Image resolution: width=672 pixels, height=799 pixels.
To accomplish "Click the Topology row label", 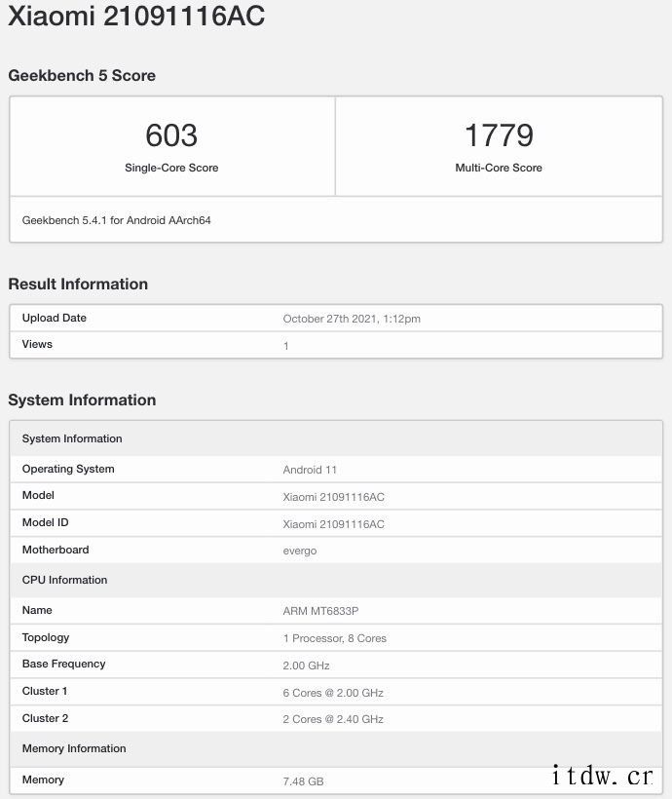I will 46,637.
